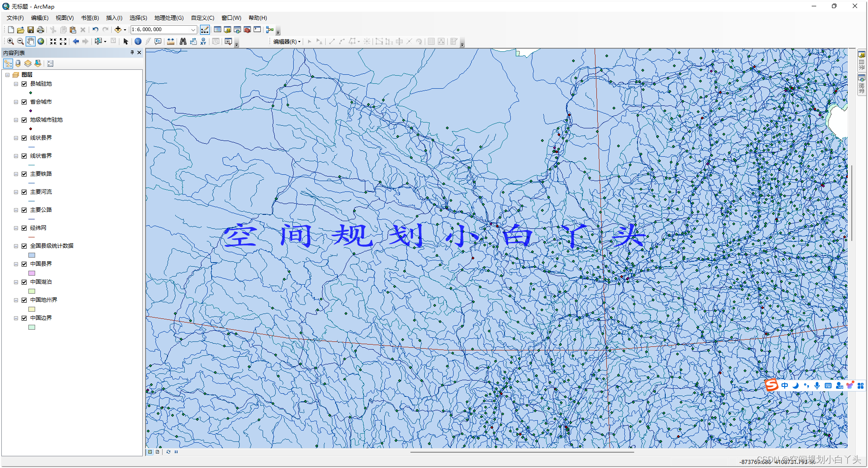Zoom to full extent globe icon

tap(41, 41)
